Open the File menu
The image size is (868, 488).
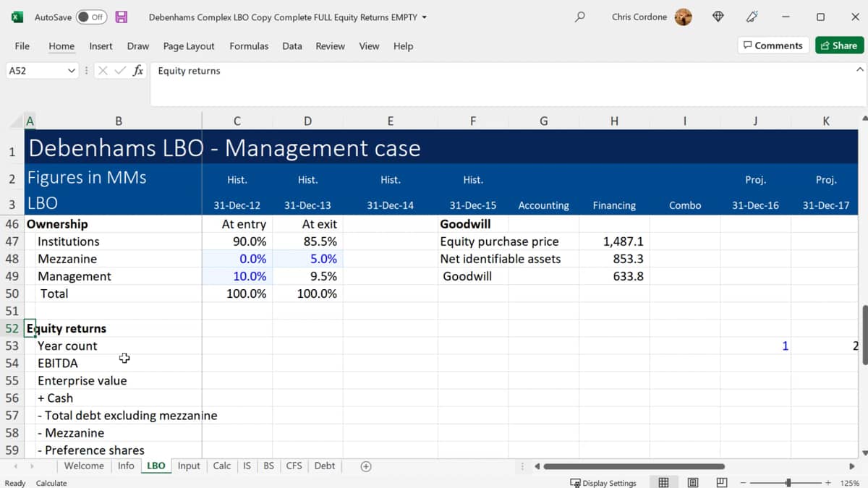[22, 46]
